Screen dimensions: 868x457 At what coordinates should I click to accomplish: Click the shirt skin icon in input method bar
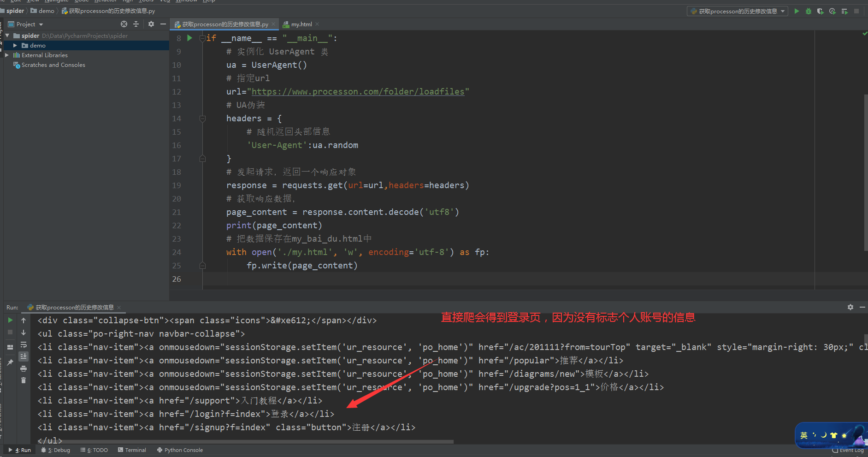(833, 435)
